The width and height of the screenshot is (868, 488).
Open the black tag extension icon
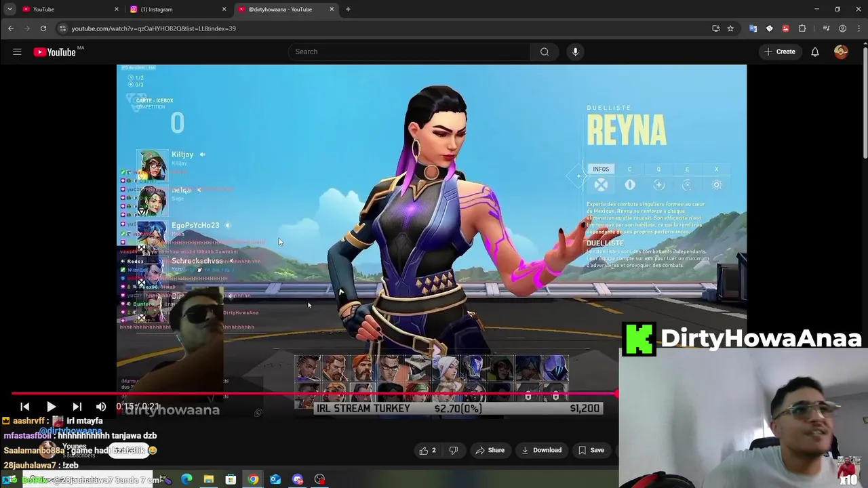pyautogui.click(x=769, y=28)
